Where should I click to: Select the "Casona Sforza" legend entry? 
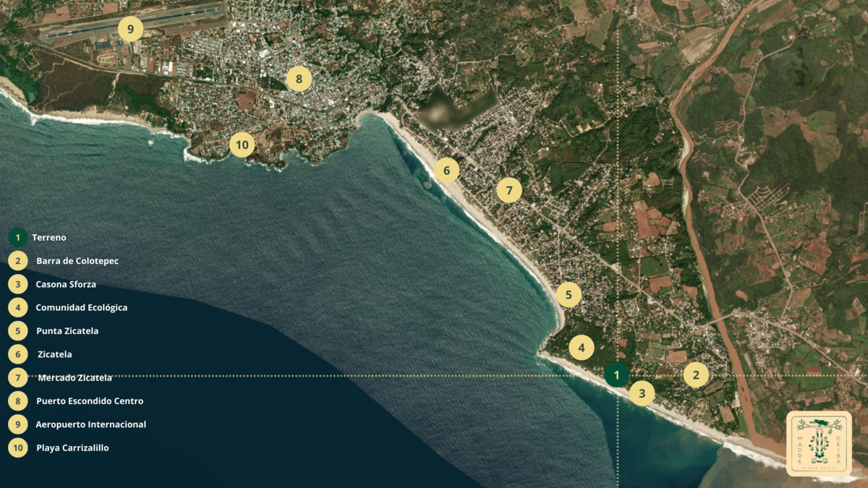coord(66,284)
